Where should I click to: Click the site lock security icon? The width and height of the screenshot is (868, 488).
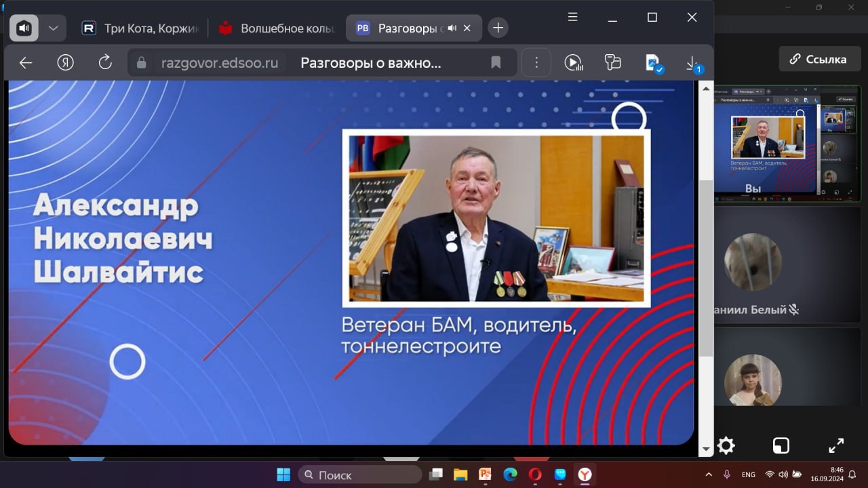(141, 63)
